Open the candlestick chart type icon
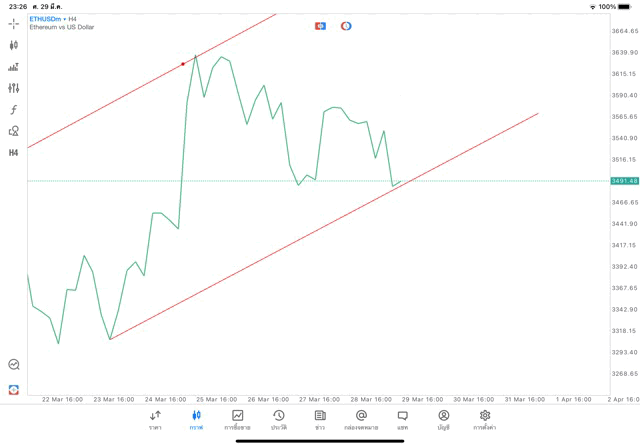Viewport: 640px width, 447px height. [14, 45]
